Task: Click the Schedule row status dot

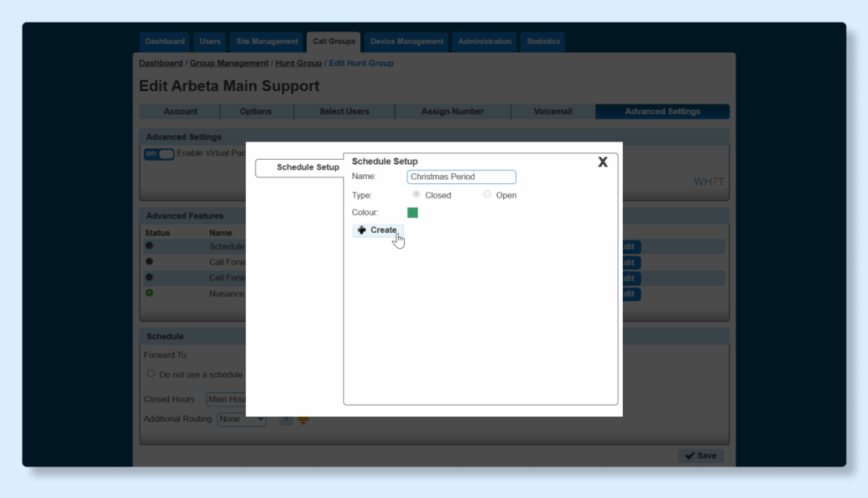Action: click(x=149, y=246)
